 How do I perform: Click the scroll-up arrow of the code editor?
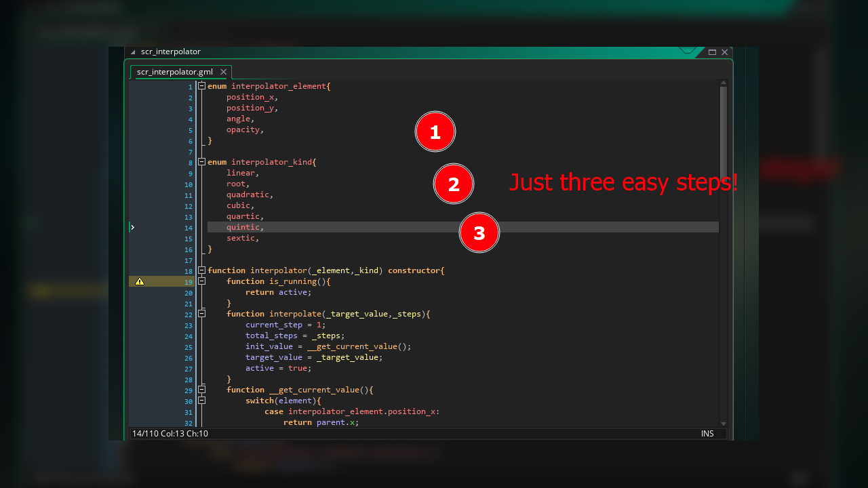coord(723,83)
